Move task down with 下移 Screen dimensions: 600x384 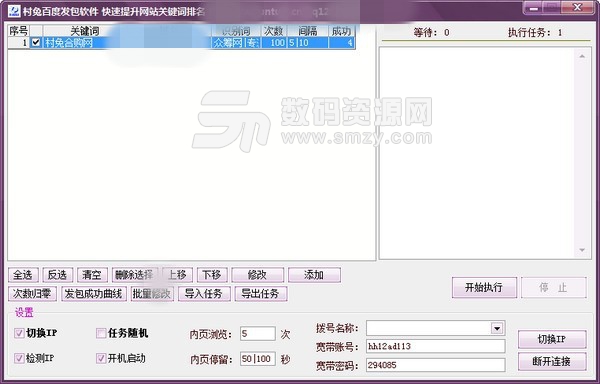212,275
